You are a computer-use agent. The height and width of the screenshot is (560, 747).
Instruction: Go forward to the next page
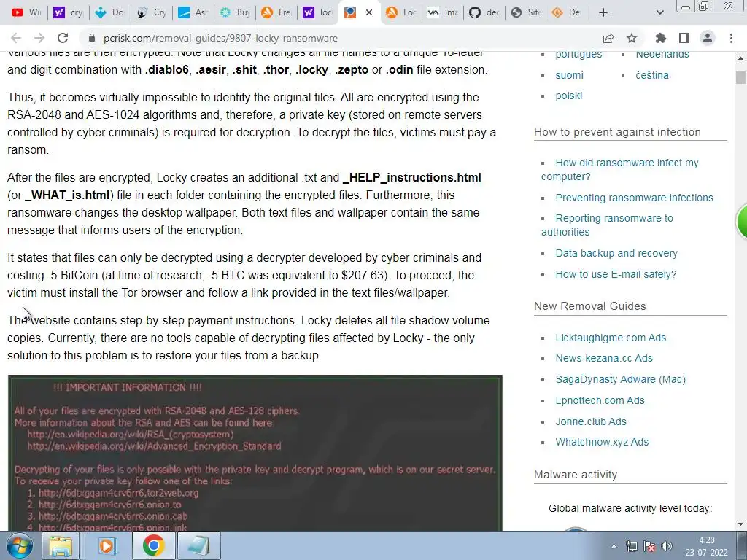pos(39,38)
